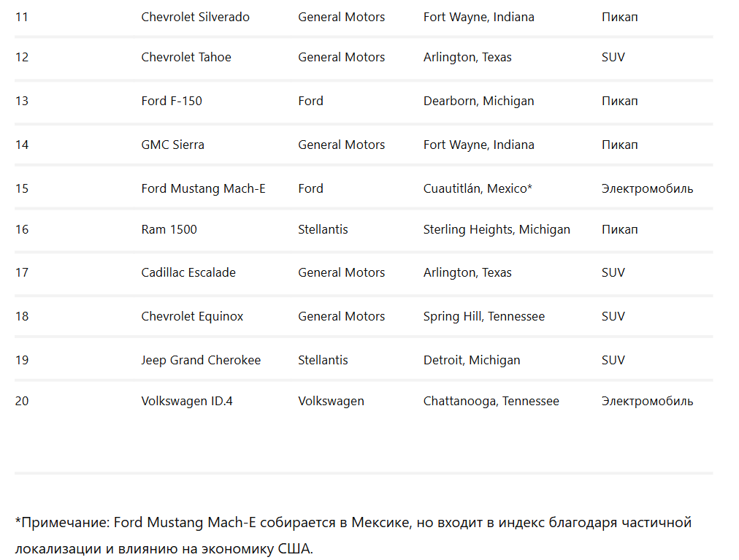Screen dimensions: 739x560
Task: Click Sterling Heights, Michigan plant cell
Action: (x=497, y=229)
